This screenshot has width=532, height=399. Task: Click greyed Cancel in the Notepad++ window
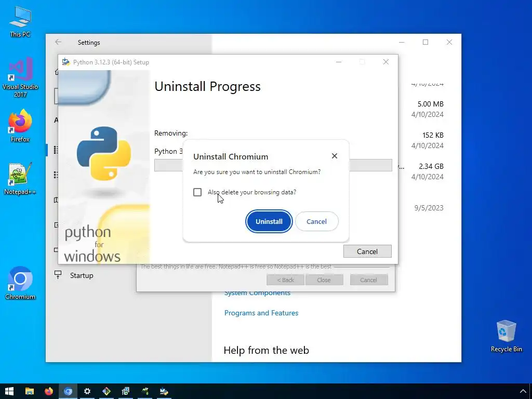pyautogui.click(x=368, y=280)
